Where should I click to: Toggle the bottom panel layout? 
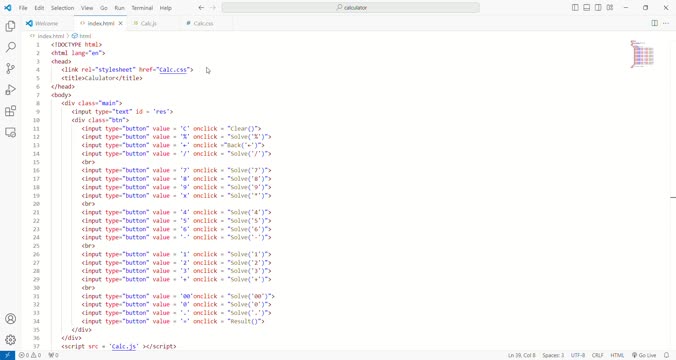587,7
